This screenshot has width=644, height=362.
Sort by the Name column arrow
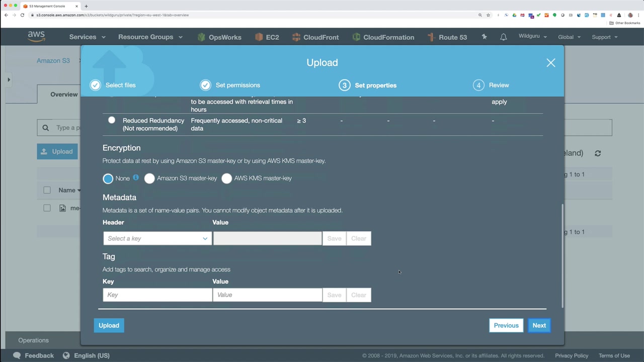point(79,191)
